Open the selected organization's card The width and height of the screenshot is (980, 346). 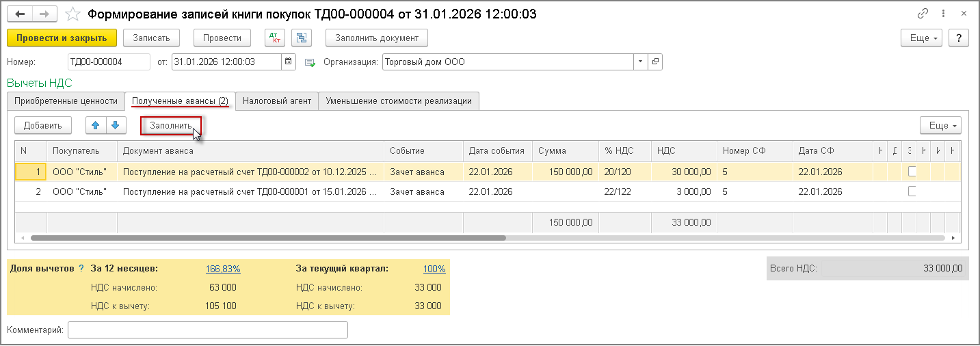[x=655, y=62]
